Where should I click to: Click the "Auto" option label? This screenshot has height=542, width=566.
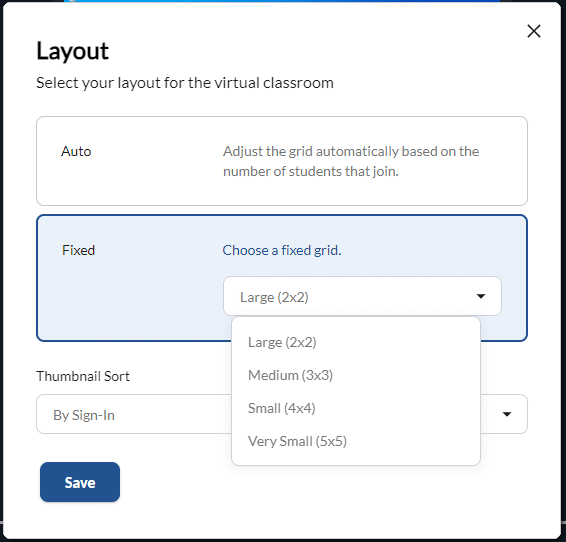pos(76,151)
